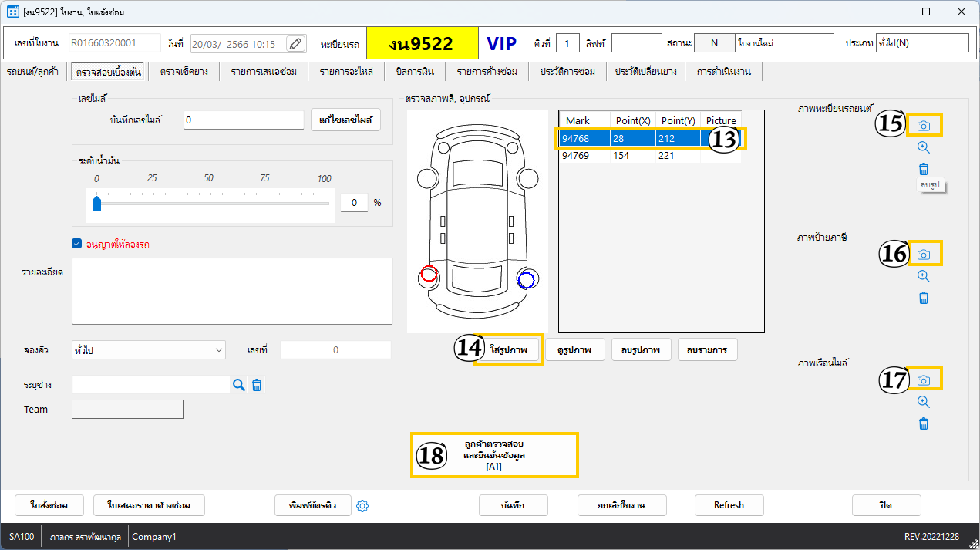The image size is (980, 550).
Task: Expand the จองคิว dropdown
Action: (x=217, y=350)
